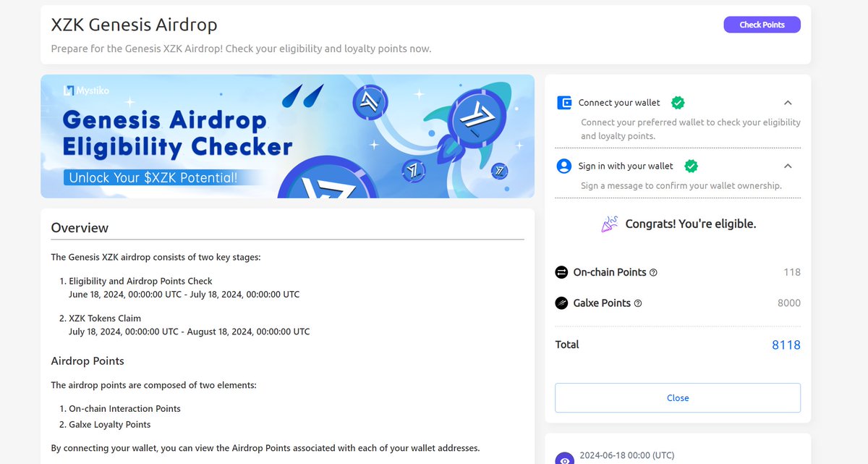Collapse the Sign in with your wallet section

(788, 166)
